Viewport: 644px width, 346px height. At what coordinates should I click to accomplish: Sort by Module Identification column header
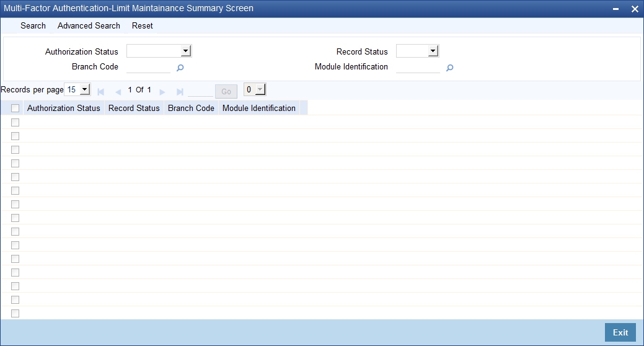[258, 108]
